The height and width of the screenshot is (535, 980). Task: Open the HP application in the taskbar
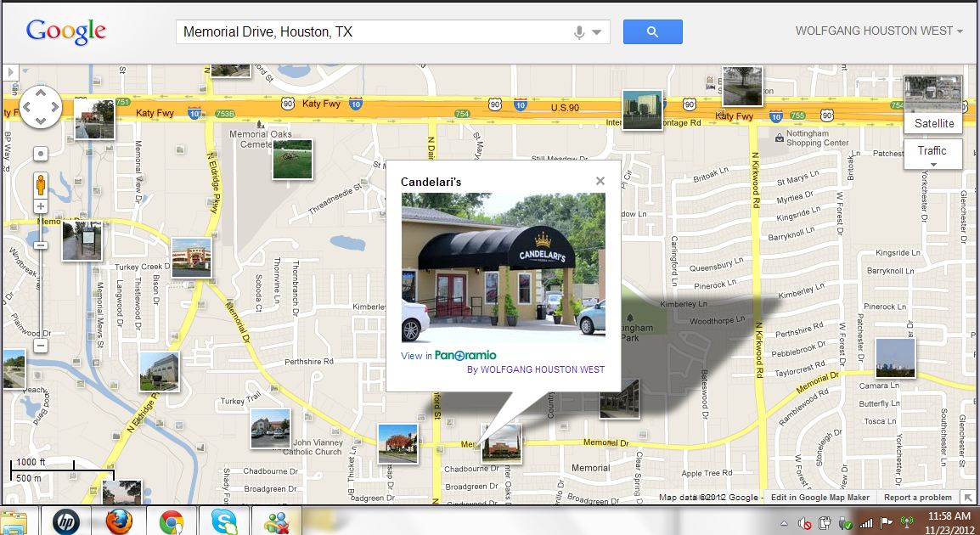point(66,522)
